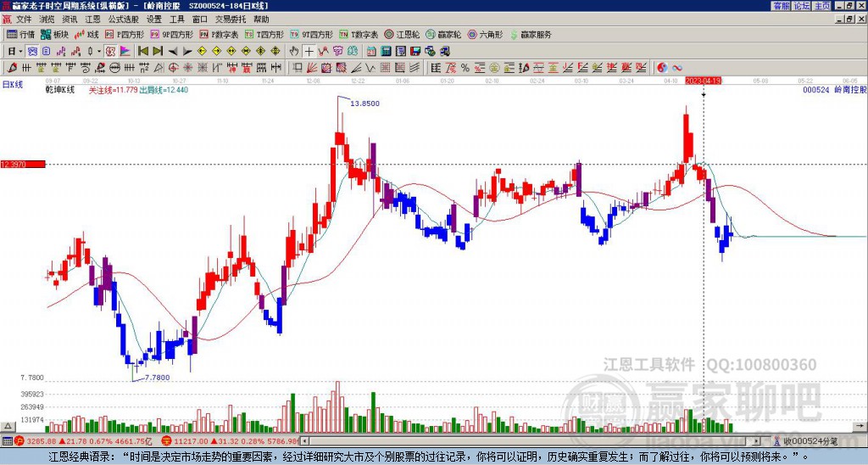Click the 关注线=11.779 text
This screenshot has width=868, height=465.
click(114, 90)
